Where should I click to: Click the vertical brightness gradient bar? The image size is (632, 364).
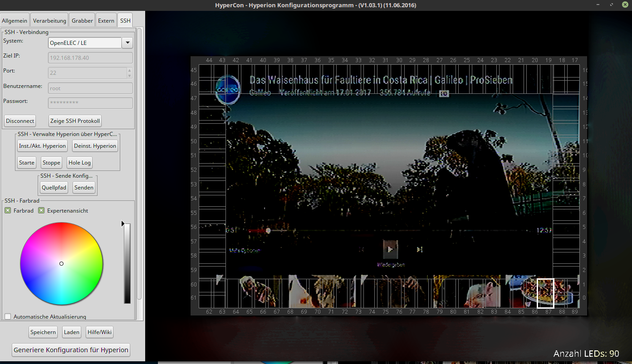tap(127, 263)
